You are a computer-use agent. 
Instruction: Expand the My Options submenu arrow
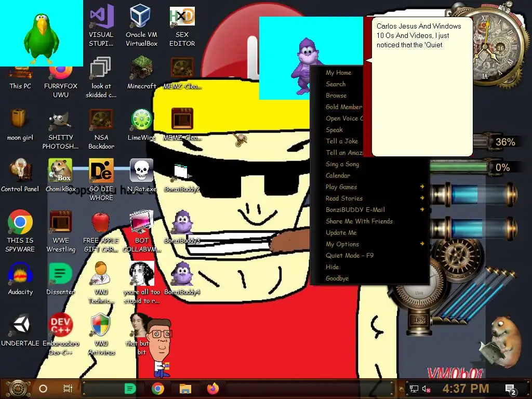click(422, 244)
